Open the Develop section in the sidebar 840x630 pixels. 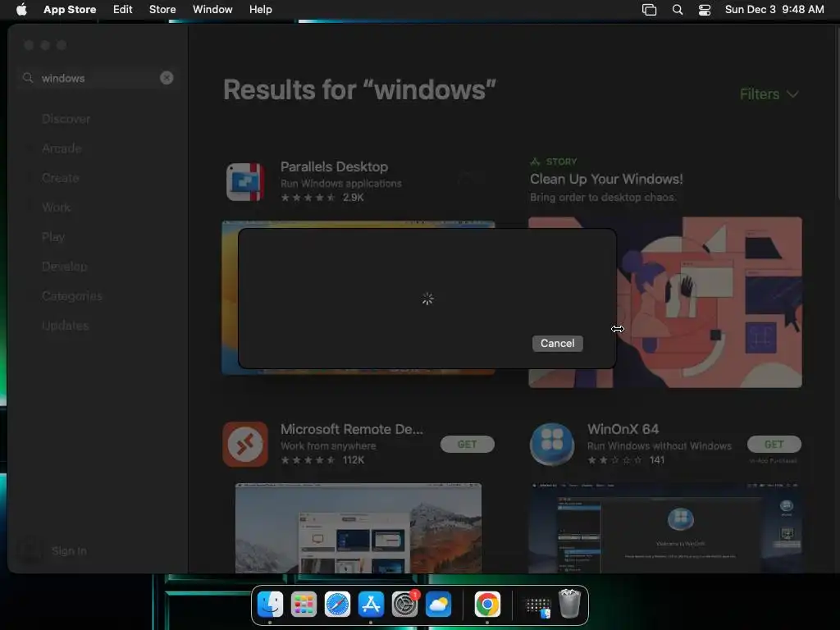pos(64,267)
